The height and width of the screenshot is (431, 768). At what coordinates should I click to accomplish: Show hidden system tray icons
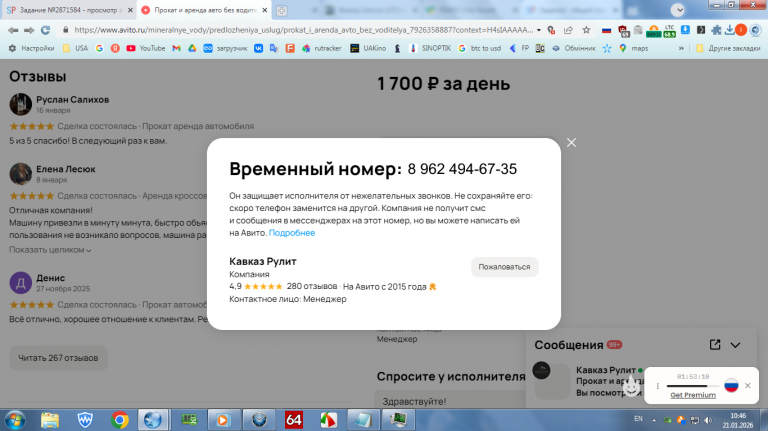click(654, 420)
